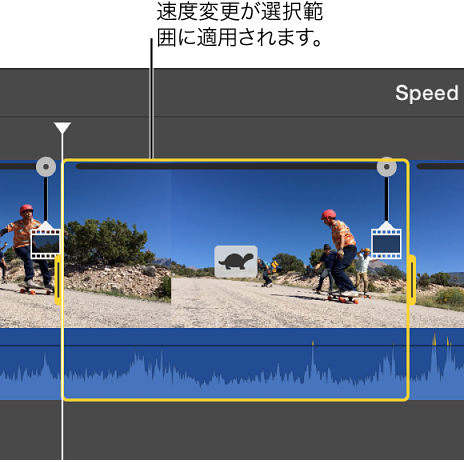
Task: Click the black speed bar above selected range
Action: tap(227, 166)
